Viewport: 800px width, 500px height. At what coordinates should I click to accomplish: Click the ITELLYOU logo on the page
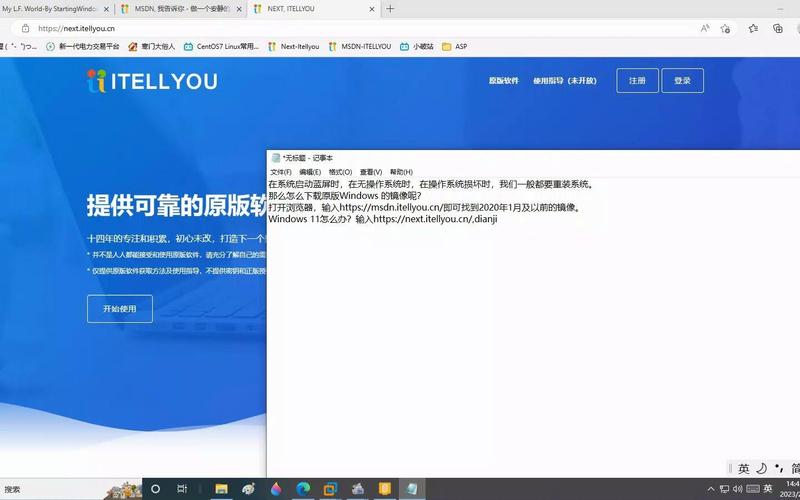click(152, 81)
